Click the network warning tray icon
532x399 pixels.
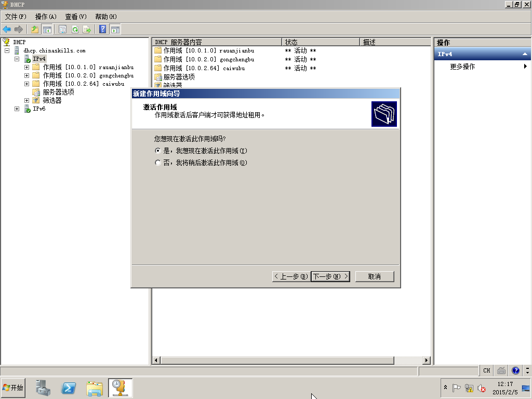point(469,388)
